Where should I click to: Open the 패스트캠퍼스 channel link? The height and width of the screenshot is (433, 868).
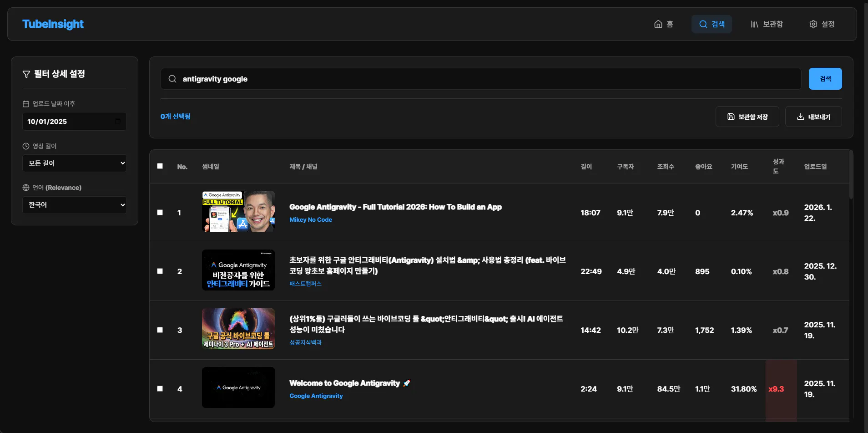tap(305, 284)
